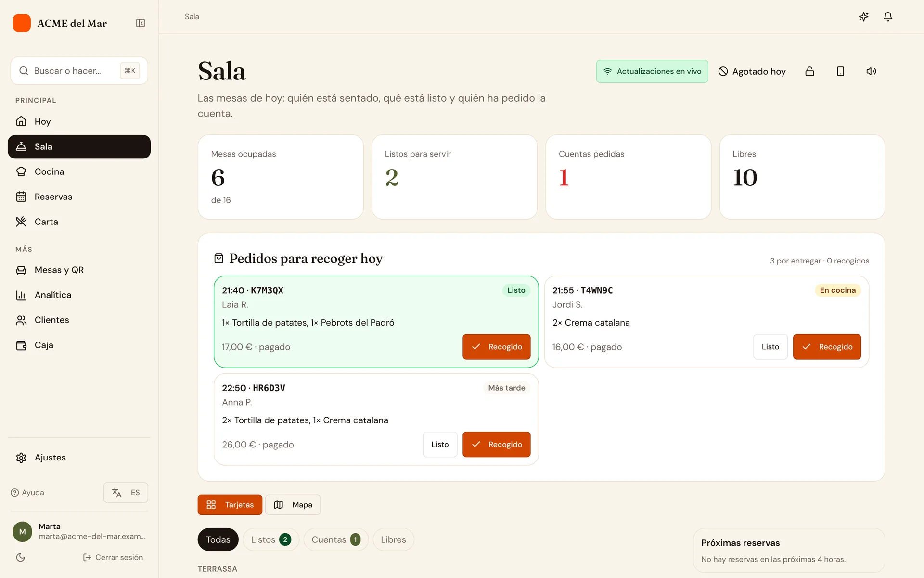Filter by Libres tables
Image resolution: width=924 pixels, height=578 pixels.
click(x=393, y=539)
